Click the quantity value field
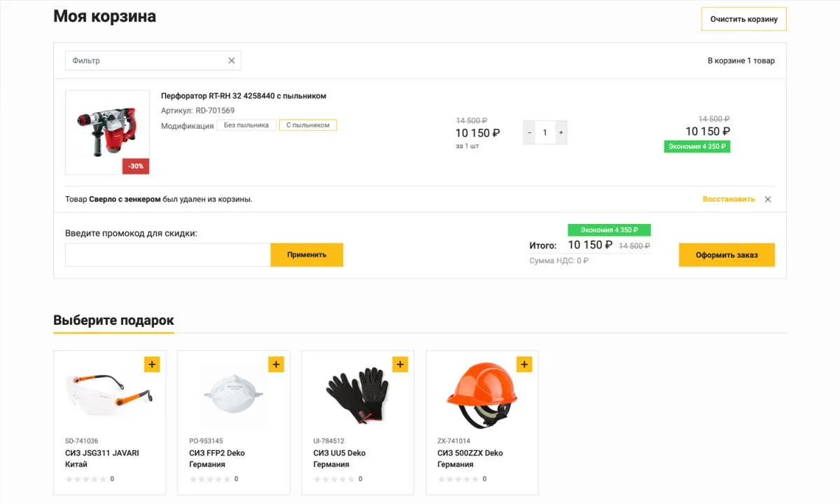The height and width of the screenshot is (504, 840). 545,132
